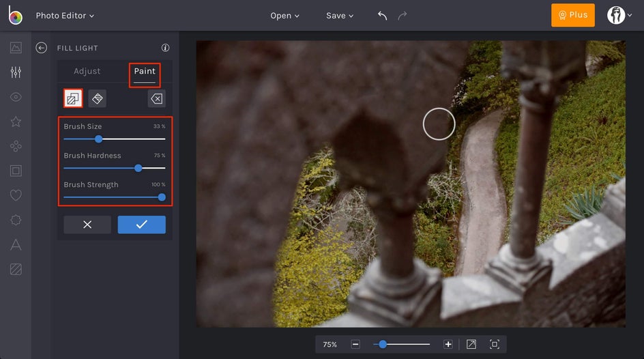Screen dimensions: 644x359
Task: Open the Edit sliders sidebar tool
Action: [16, 72]
